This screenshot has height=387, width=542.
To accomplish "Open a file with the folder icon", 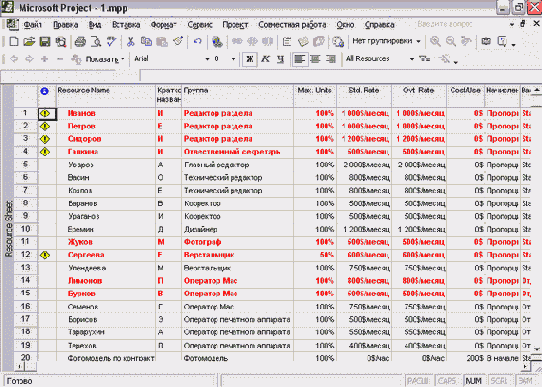I will point(29,42).
